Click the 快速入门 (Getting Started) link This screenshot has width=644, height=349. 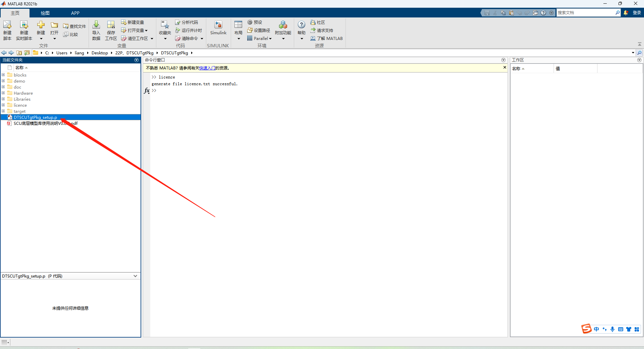pos(207,68)
